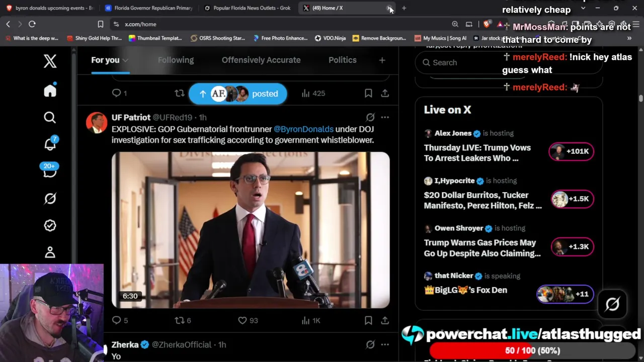The width and height of the screenshot is (644, 362).
Task: Click the +101K listeners badge
Action: tap(571, 151)
